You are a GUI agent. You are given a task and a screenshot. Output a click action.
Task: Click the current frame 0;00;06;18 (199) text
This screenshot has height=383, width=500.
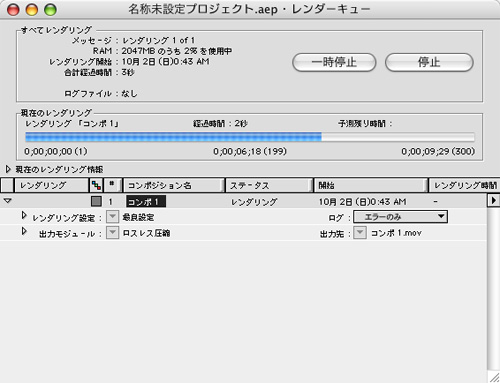coord(250,151)
